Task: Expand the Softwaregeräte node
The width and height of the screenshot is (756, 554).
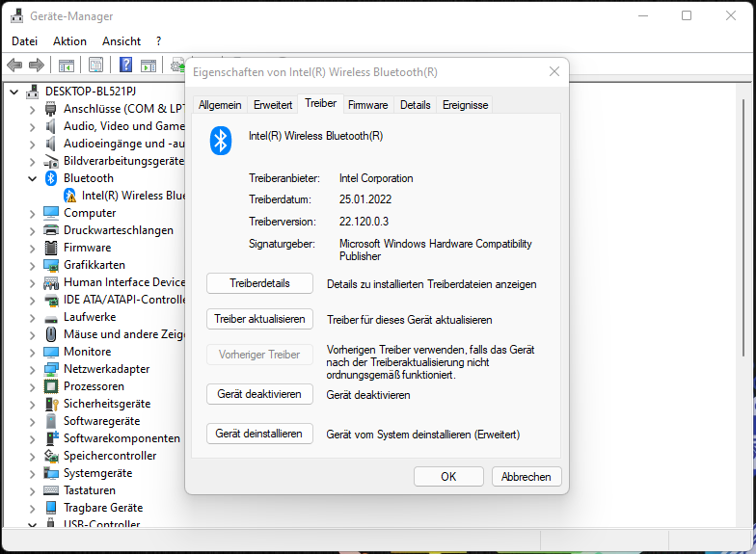Action: pos(33,422)
